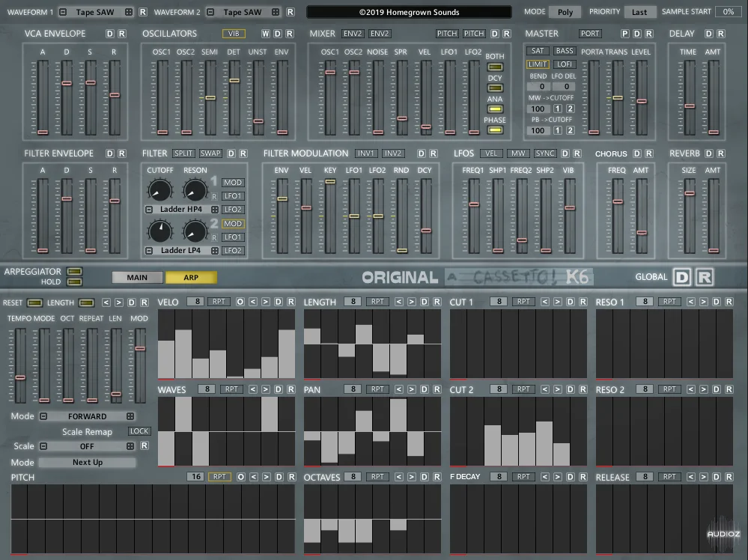Click the R button next to WAVEFORM 2
The width and height of the screenshot is (748, 560).
(290, 12)
